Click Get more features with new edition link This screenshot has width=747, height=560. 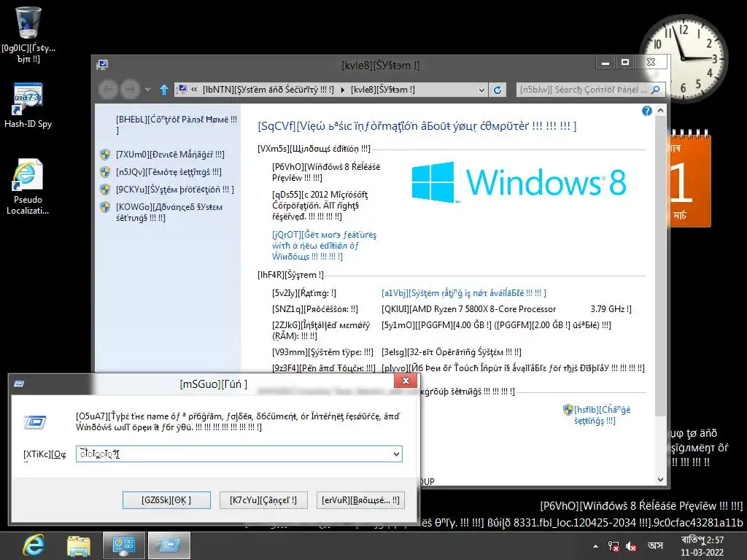(x=324, y=246)
